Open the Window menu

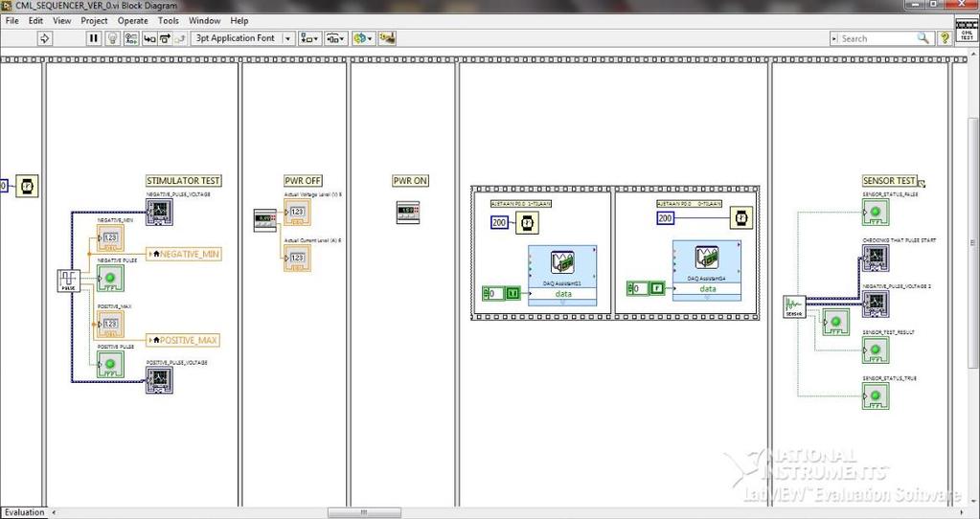pyautogui.click(x=204, y=21)
